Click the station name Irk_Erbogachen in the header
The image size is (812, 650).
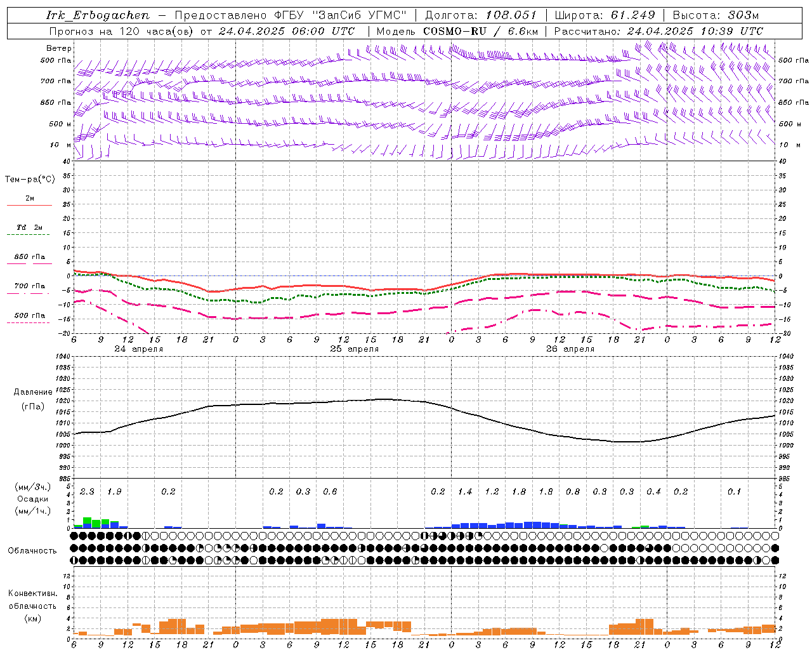pyautogui.click(x=98, y=15)
